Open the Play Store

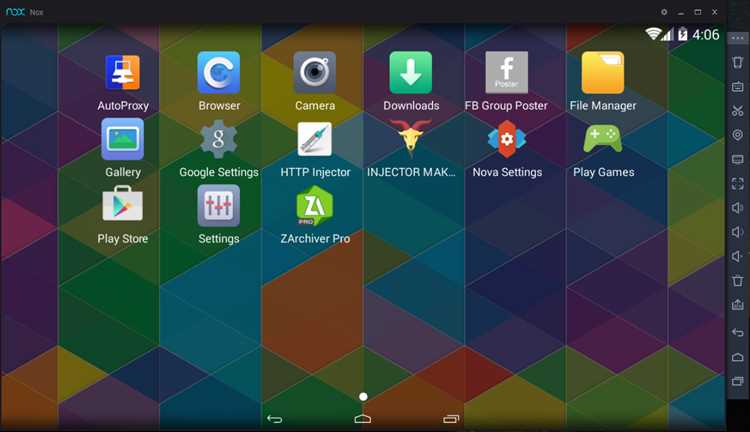coord(122,206)
